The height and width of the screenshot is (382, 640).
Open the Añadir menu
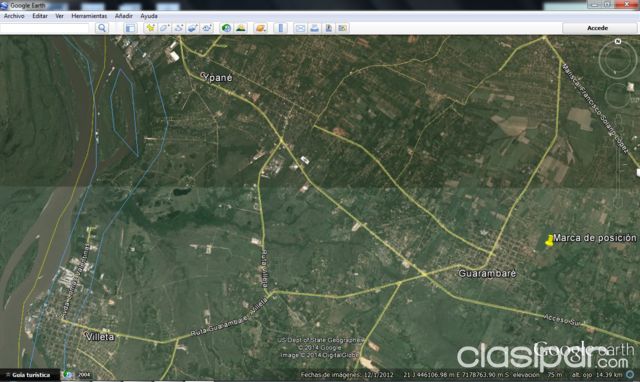[124, 16]
